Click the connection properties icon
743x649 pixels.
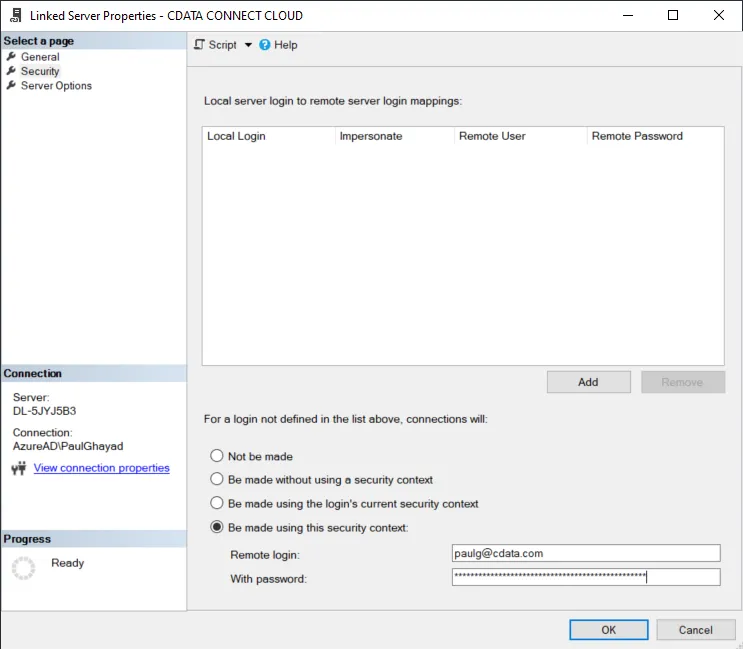(x=17, y=468)
